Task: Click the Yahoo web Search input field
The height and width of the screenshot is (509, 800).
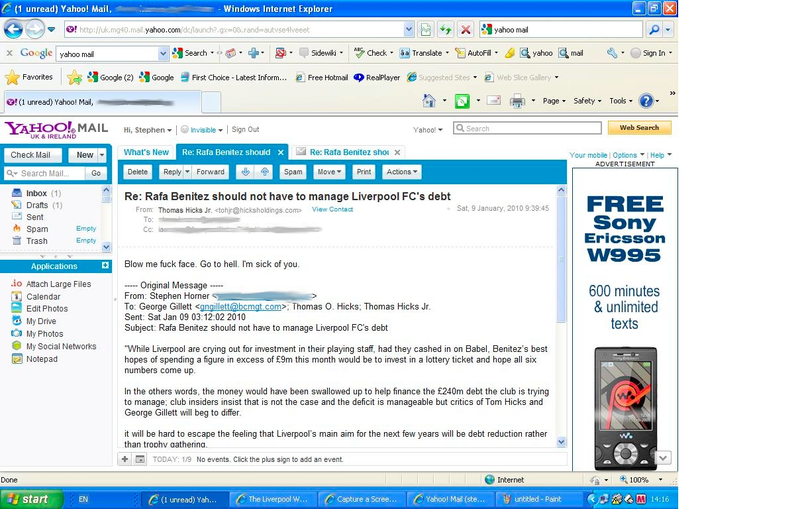Action: (x=528, y=128)
